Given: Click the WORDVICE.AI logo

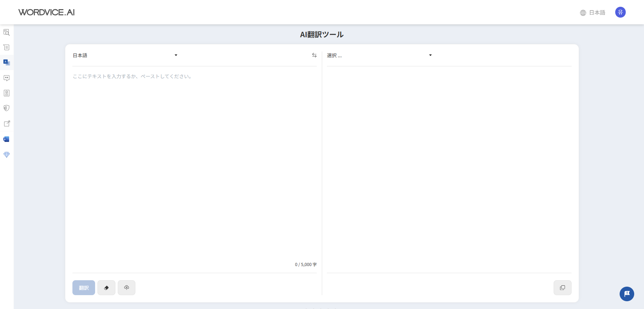Looking at the screenshot, I should (46, 12).
